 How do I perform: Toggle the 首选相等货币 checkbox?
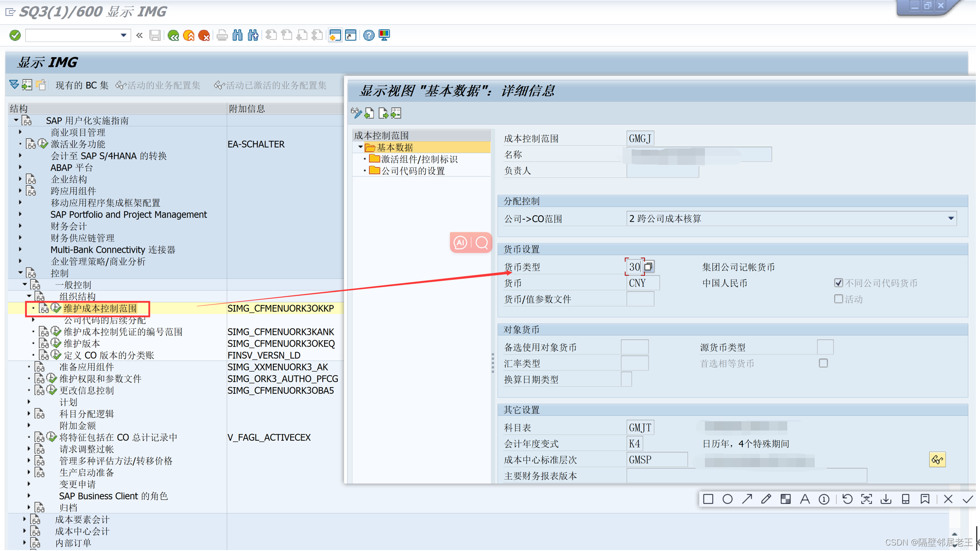pyautogui.click(x=823, y=363)
